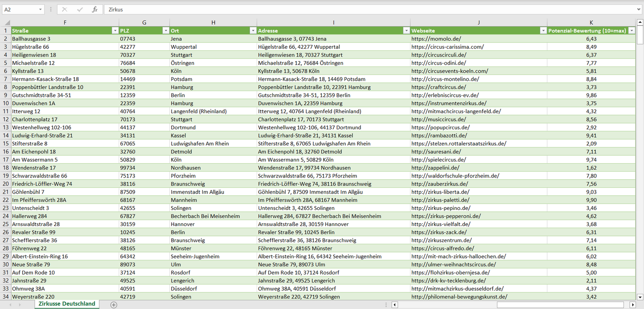
Task: Open the Webseite column filter dropdown
Action: (x=543, y=31)
